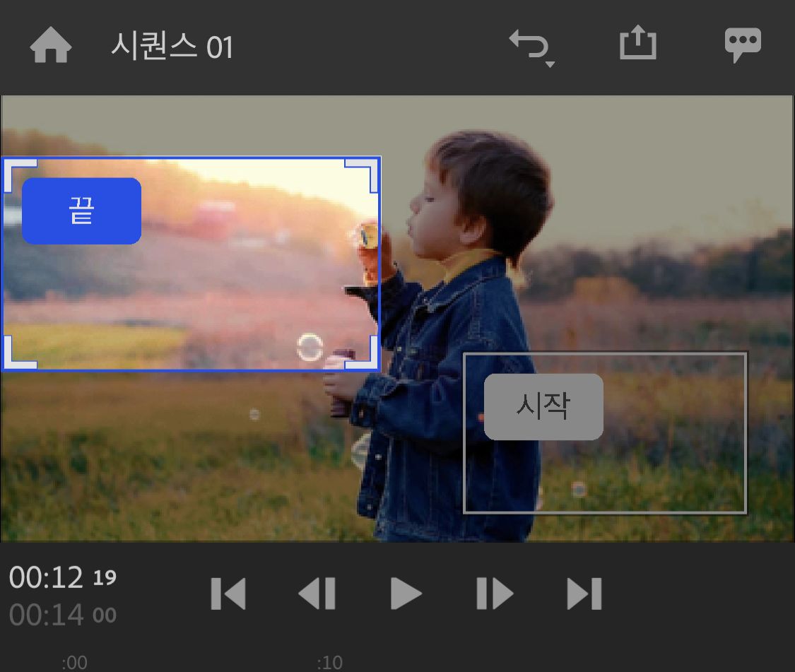Toggle the 끝 (end) keyframe label

(x=81, y=211)
